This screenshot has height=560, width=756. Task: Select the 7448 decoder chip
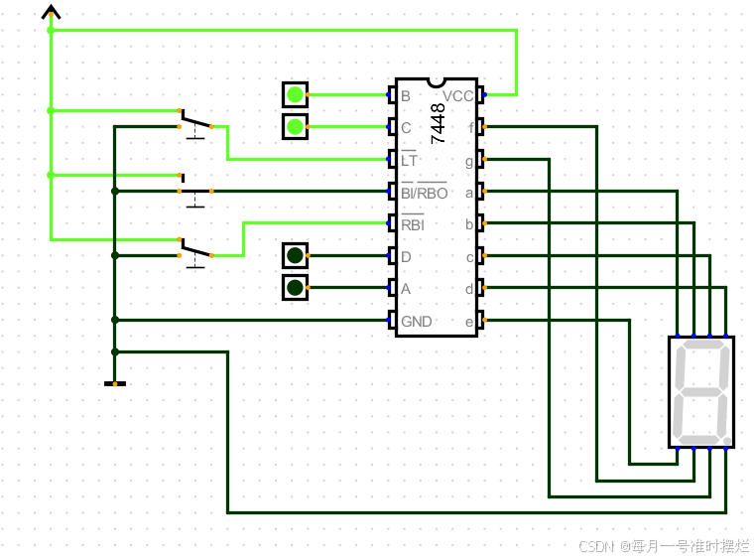(437, 208)
